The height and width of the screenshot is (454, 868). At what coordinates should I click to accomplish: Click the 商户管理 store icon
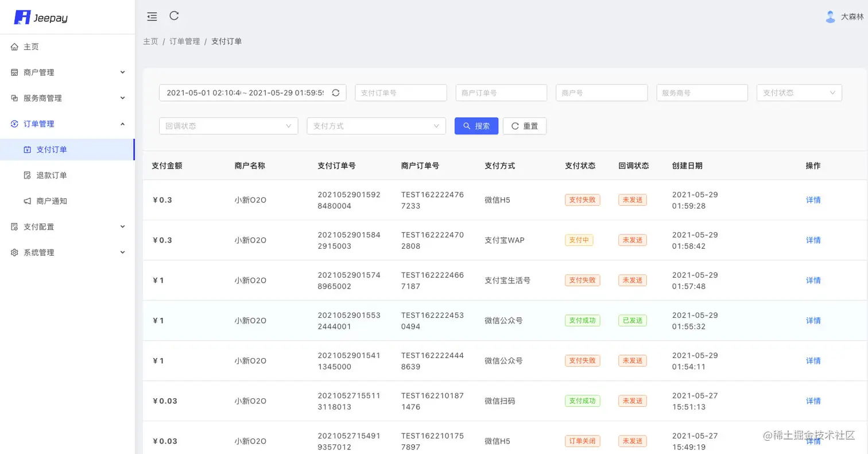tap(15, 72)
